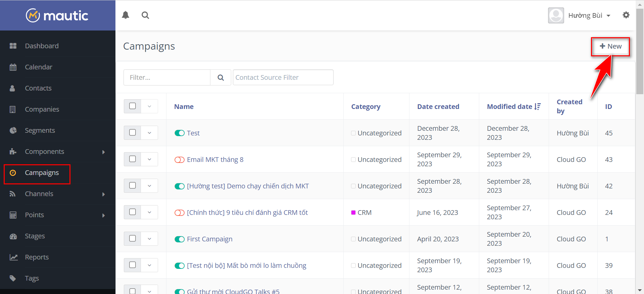
Task: Click the New campaign button
Action: coord(610,46)
